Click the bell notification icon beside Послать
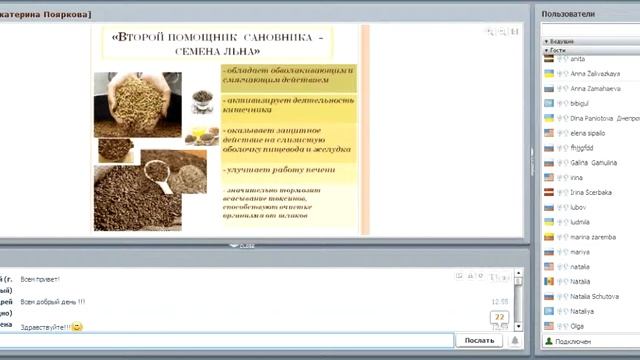 click(x=515, y=340)
